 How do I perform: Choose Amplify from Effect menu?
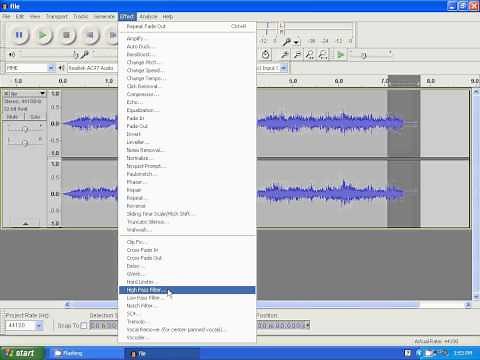coord(187,38)
